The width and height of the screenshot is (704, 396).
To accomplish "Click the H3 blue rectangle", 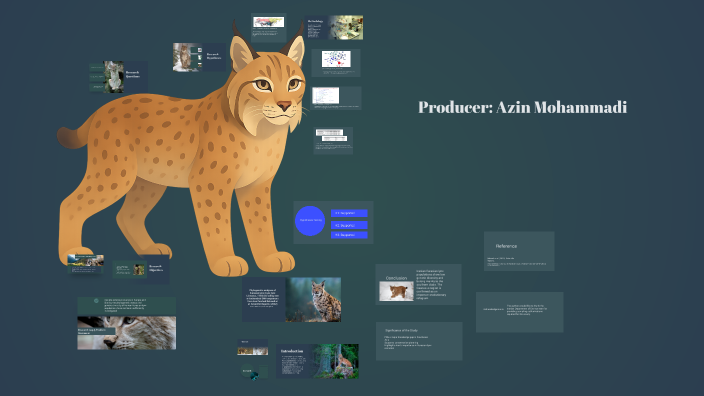I will [x=349, y=235].
